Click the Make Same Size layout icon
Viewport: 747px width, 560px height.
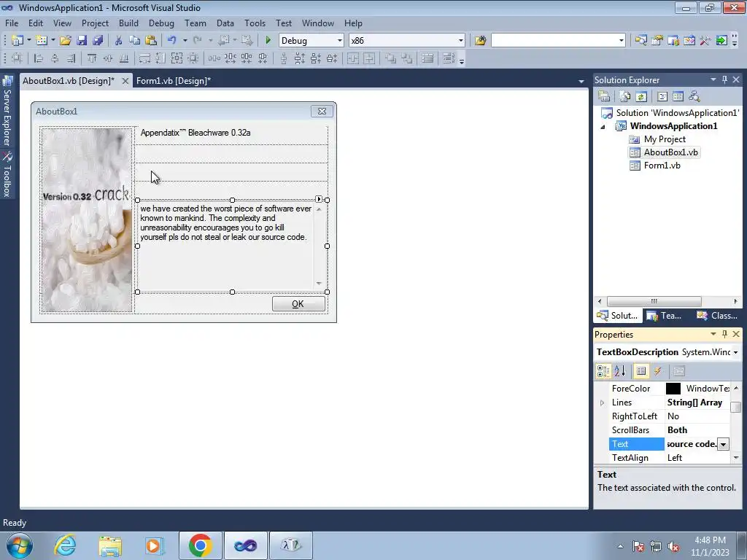pos(177,58)
